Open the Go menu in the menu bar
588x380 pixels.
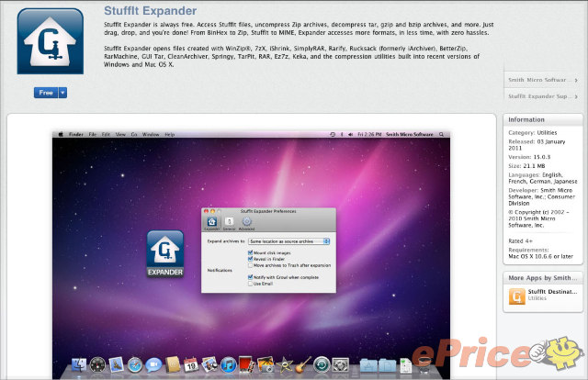(x=134, y=134)
